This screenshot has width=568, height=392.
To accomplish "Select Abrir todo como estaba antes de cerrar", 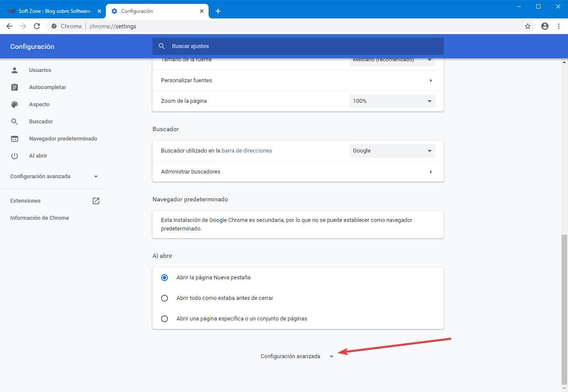I will click(164, 298).
